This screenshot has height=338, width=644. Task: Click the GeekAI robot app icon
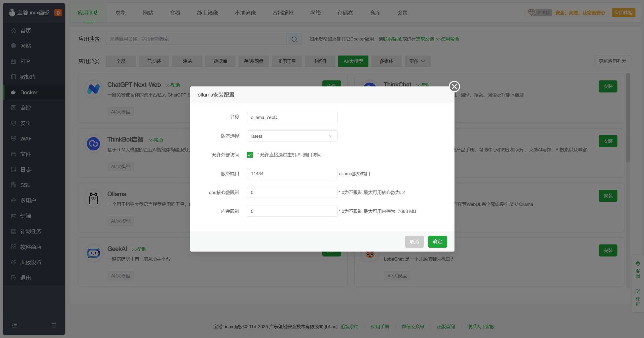[93, 253]
